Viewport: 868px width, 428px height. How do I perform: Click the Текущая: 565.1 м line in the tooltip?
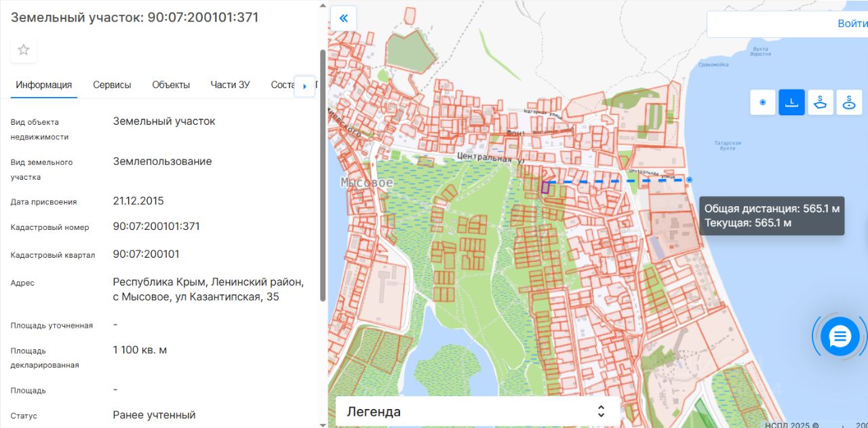click(x=748, y=222)
